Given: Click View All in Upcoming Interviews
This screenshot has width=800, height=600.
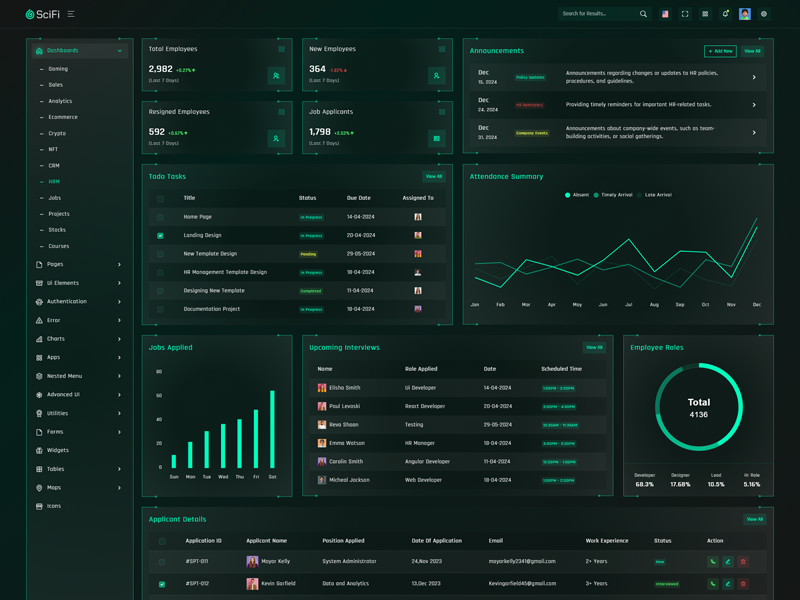Looking at the screenshot, I should point(594,348).
